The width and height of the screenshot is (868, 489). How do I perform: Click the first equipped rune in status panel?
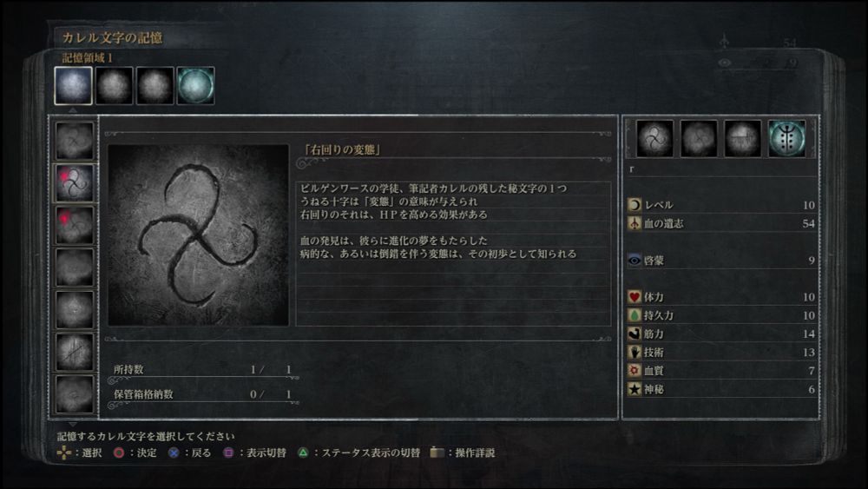pos(654,138)
